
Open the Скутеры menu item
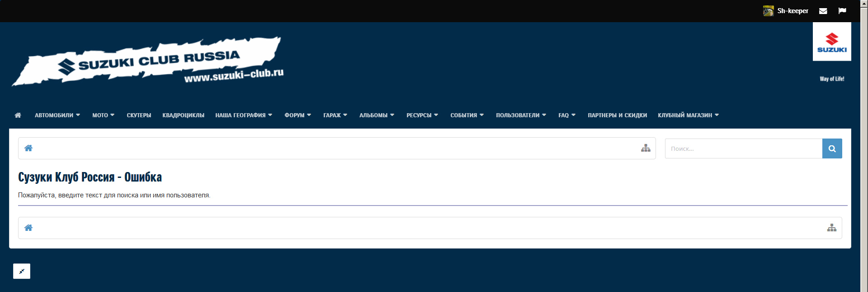click(139, 115)
